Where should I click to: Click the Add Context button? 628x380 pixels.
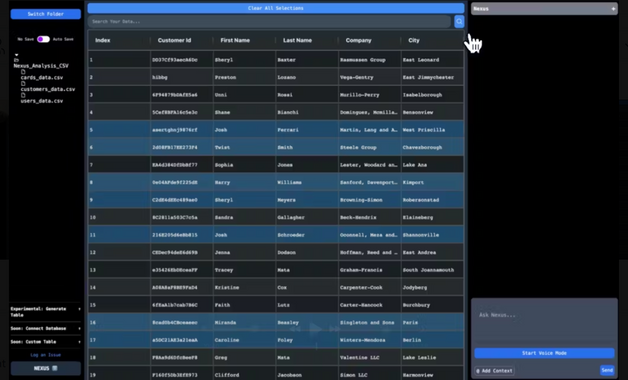pyautogui.click(x=494, y=371)
